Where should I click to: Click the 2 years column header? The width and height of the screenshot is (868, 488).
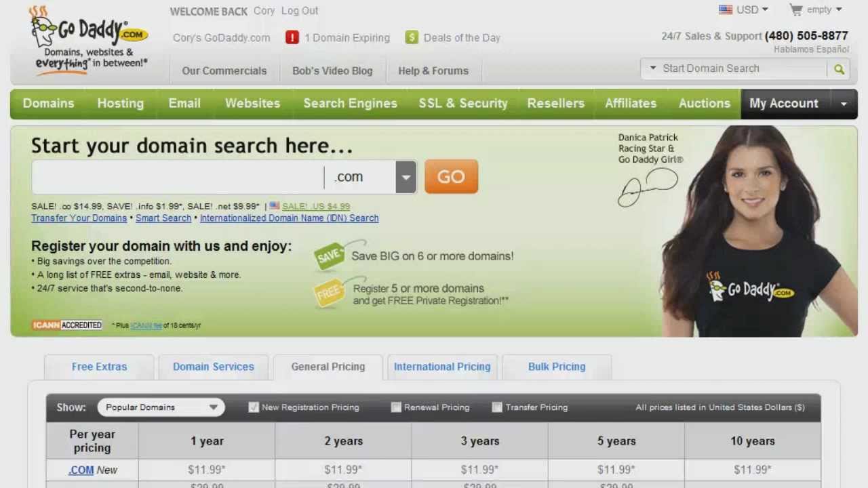(x=343, y=441)
